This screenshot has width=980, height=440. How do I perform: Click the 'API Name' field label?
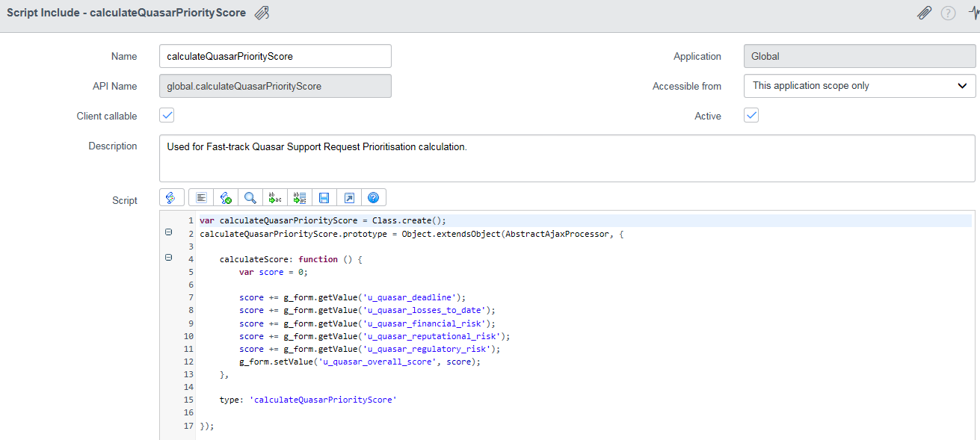coord(114,86)
